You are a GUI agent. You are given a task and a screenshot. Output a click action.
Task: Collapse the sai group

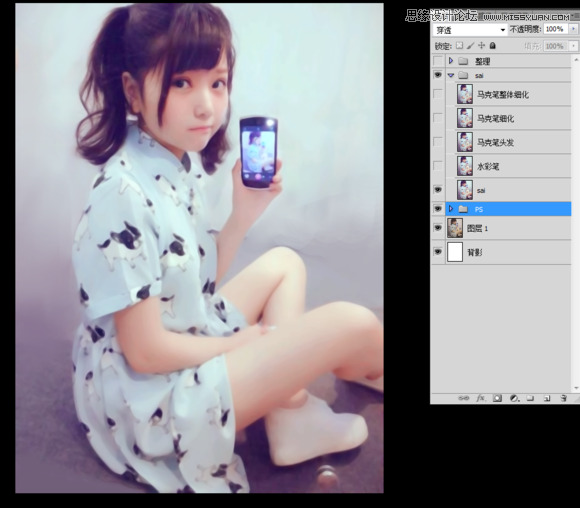pyautogui.click(x=451, y=75)
